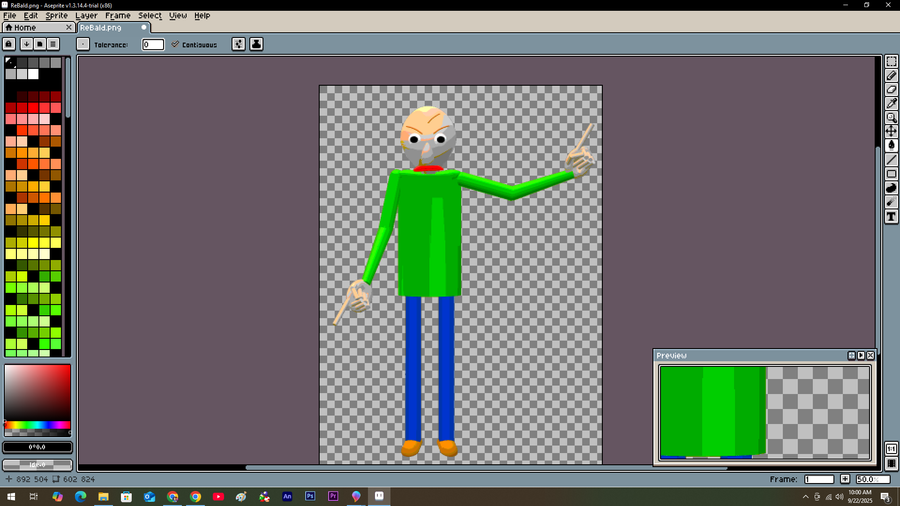Click the refer-visible-layers cluster icon
The height and width of the screenshot is (506, 900).
click(x=239, y=44)
